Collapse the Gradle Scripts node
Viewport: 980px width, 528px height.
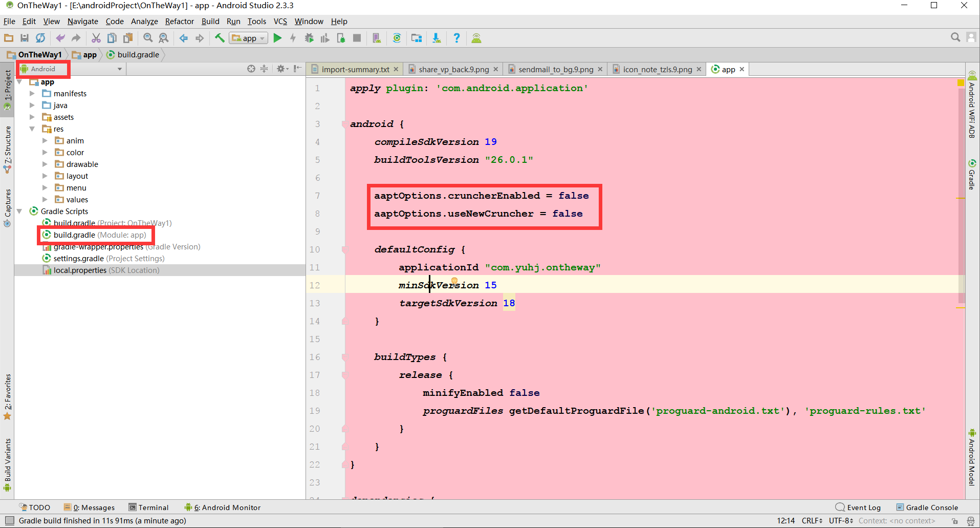[19, 211]
